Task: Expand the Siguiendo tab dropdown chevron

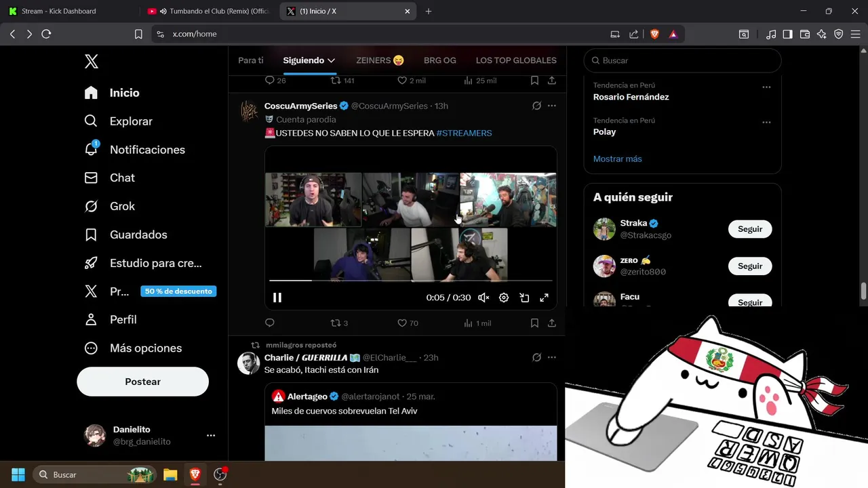Action: click(x=331, y=60)
